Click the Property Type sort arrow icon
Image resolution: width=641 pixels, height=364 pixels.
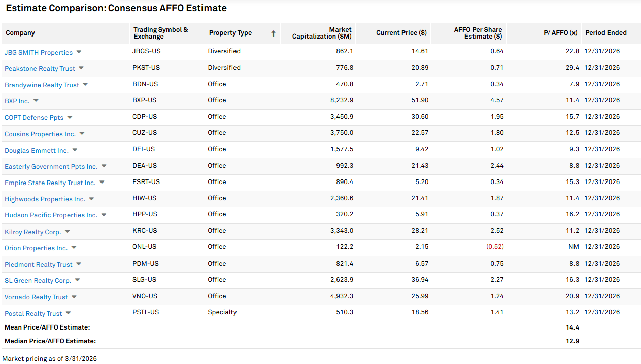(x=273, y=33)
